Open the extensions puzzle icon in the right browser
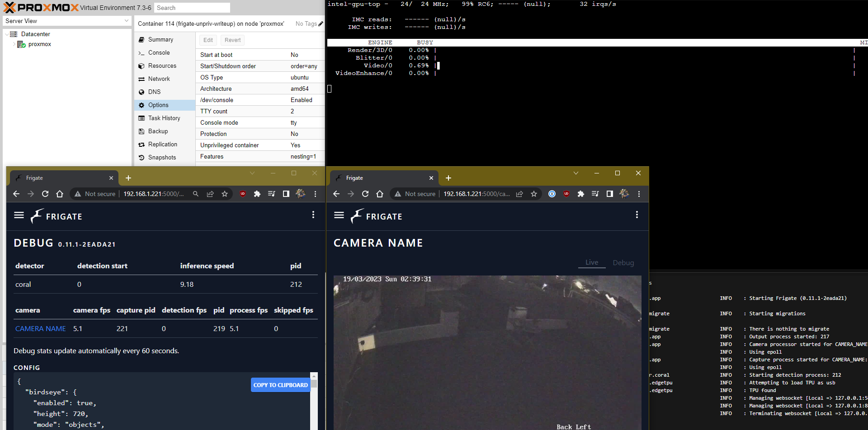 tap(581, 194)
